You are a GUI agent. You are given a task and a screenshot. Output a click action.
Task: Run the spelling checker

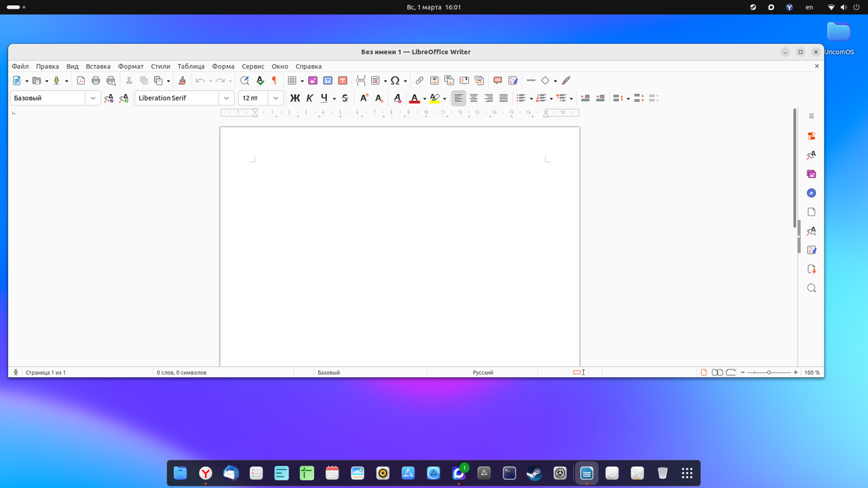260,80
